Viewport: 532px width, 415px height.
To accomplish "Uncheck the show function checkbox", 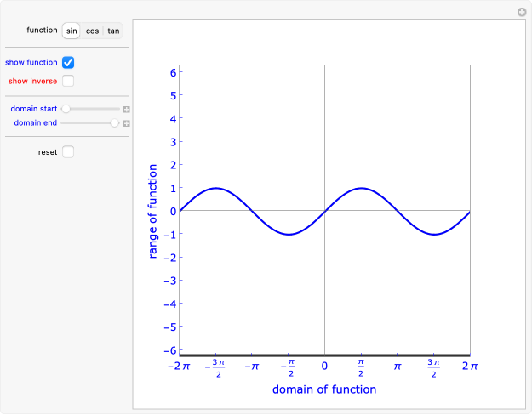I will pyautogui.click(x=68, y=62).
